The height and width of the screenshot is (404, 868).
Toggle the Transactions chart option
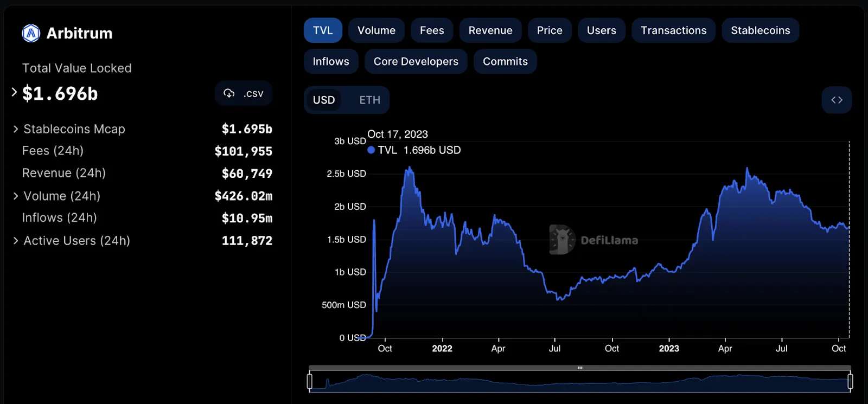(674, 30)
